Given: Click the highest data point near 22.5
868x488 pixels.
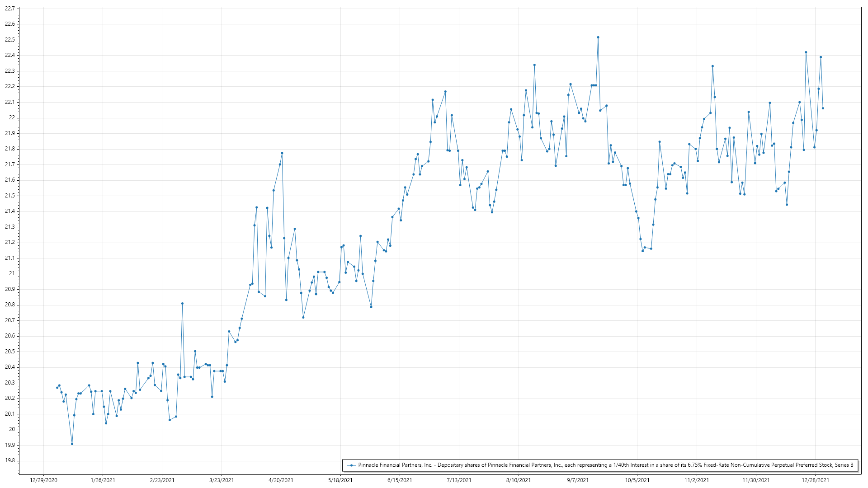Looking at the screenshot, I should pyautogui.click(x=598, y=38).
